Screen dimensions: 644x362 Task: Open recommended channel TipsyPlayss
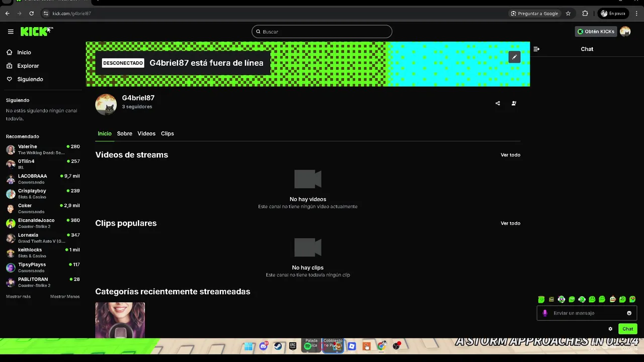click(43, 267)
